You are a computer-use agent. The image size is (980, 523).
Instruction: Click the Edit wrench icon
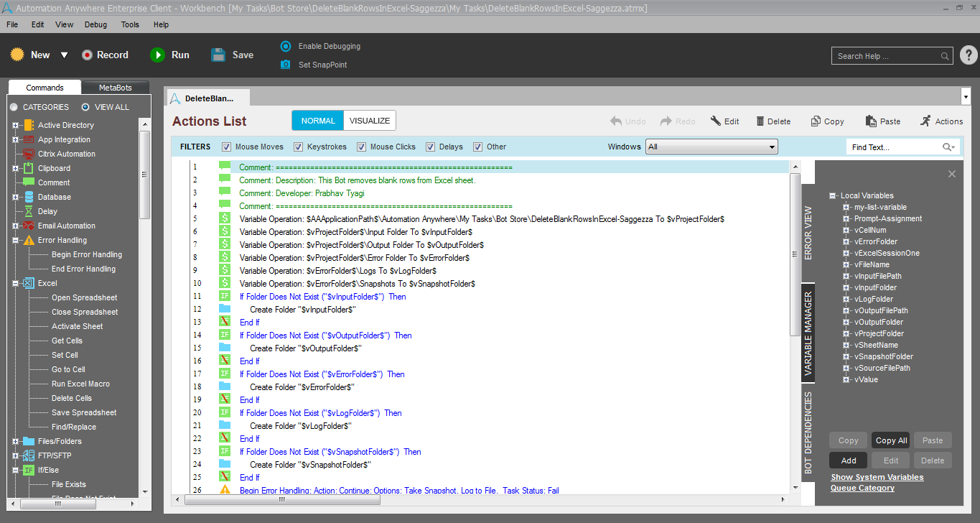(716, 121)
